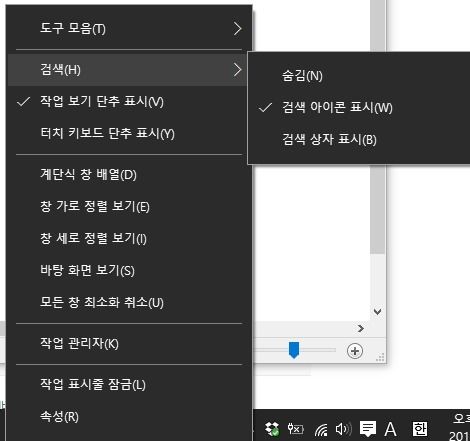Expand the 검색(H) chevron arrow

tap(237, 70)
